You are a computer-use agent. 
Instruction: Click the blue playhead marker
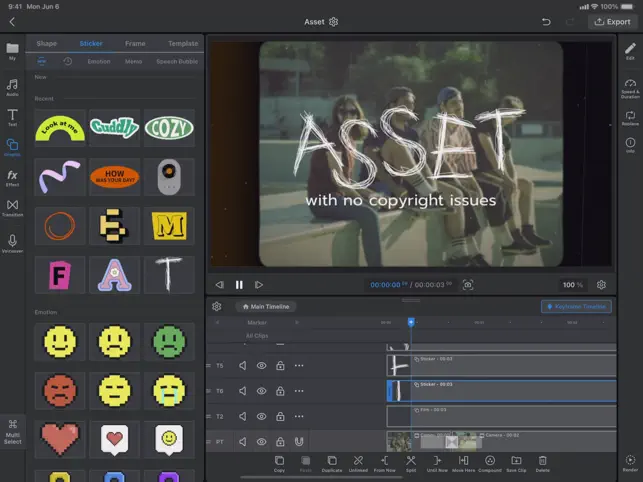tap(411, 322)
